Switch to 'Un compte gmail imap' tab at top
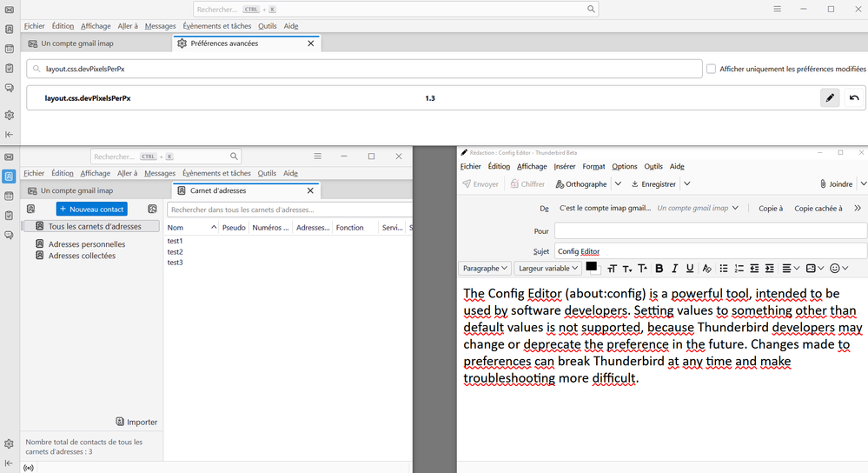This screenshot has height=473, width=868. pyautogui.click(x=76, y=43)
